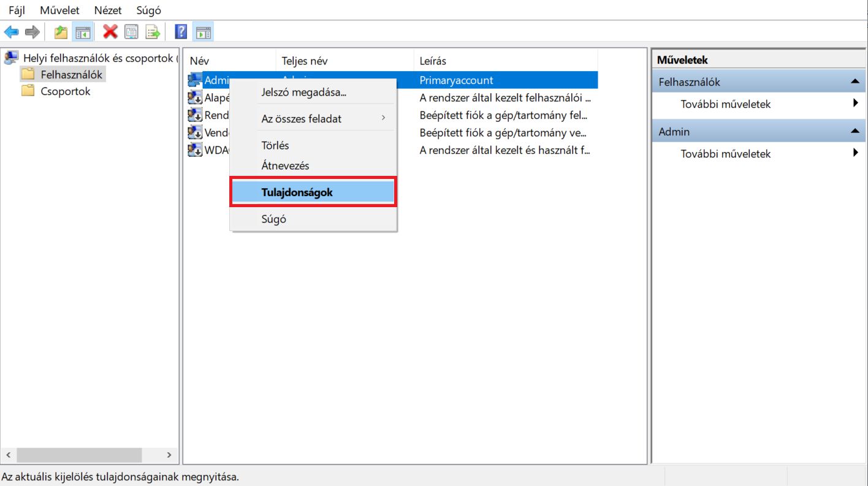
Task: Toggle the Action pane toolbar icon
Action: pyautogui.click(x=203, y=32)
